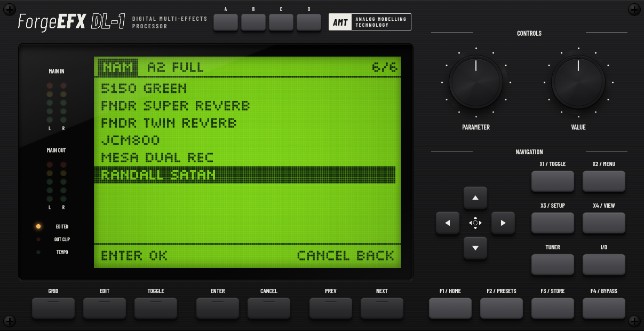This screenshot has height=331, width=644.
Task: Click CANCEL BACK on the LCD footer
Action: pyautogui.click(x=345, y=255)
